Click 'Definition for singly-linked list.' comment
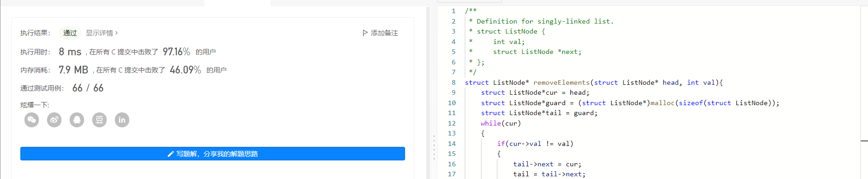 point(545,21)
